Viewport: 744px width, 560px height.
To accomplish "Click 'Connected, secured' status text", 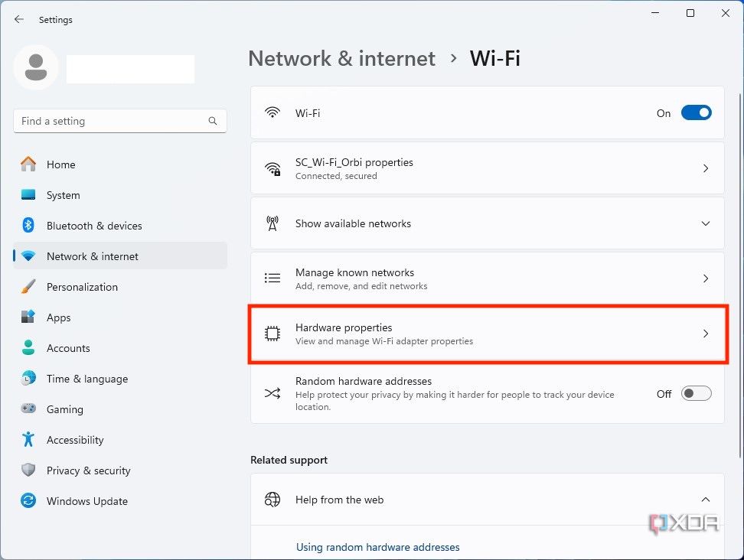I will (336, 176).
